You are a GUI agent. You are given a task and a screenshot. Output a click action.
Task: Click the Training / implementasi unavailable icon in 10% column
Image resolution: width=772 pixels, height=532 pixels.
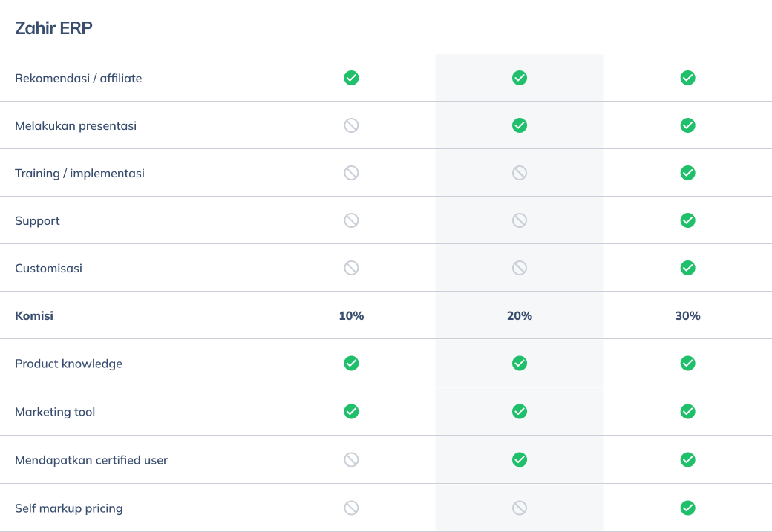point(351,173)
